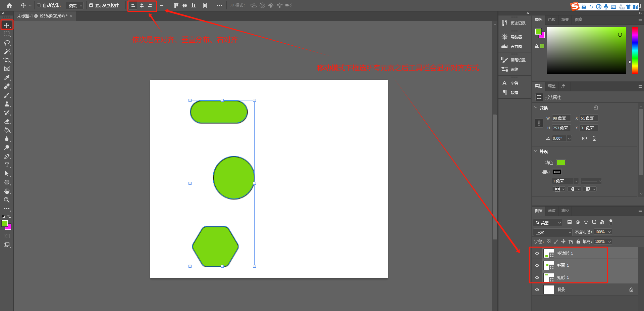Open the 类型 layer filter dropdown
Image resolution: width=644 pixels, height=311 pixels.
pyautogui.click(x=547, y=222)
